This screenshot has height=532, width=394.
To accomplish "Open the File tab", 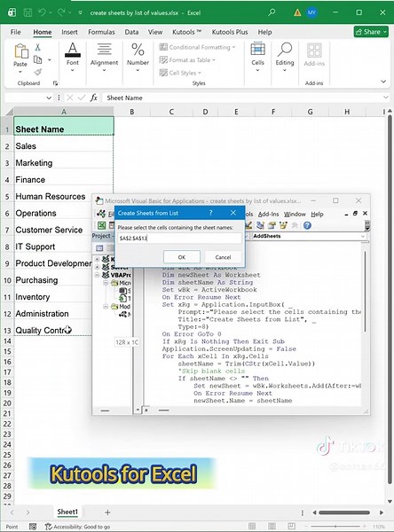I will pyautogui.click(x=16, y=32).
